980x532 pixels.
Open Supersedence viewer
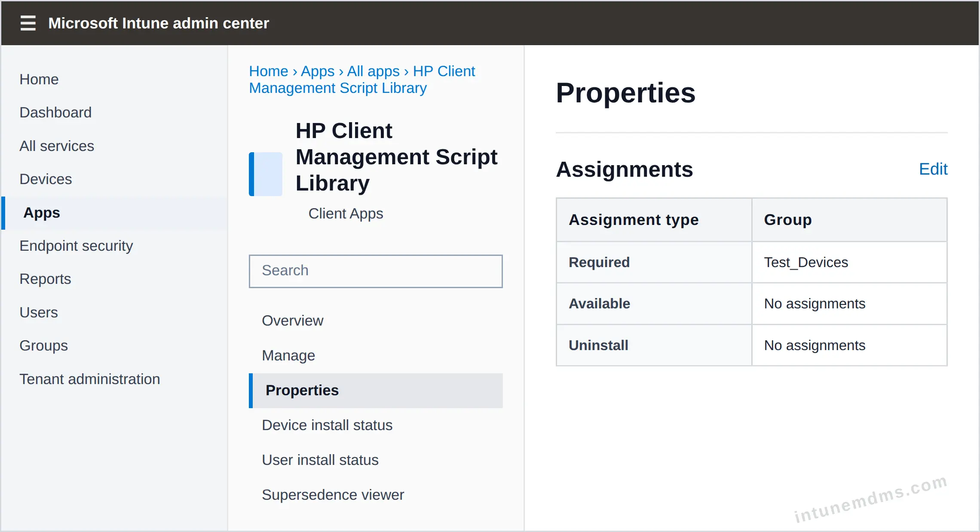[x=333, y=495]
